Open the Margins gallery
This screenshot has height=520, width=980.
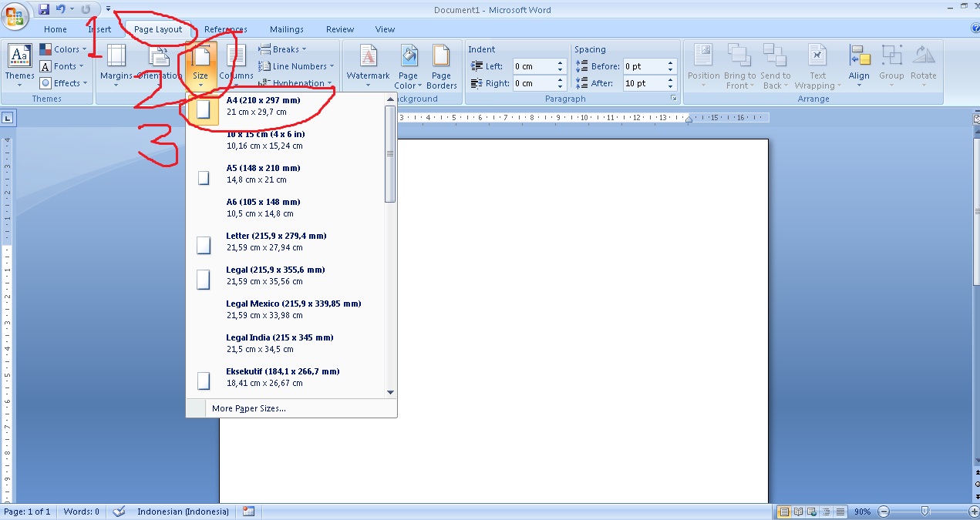116,65
